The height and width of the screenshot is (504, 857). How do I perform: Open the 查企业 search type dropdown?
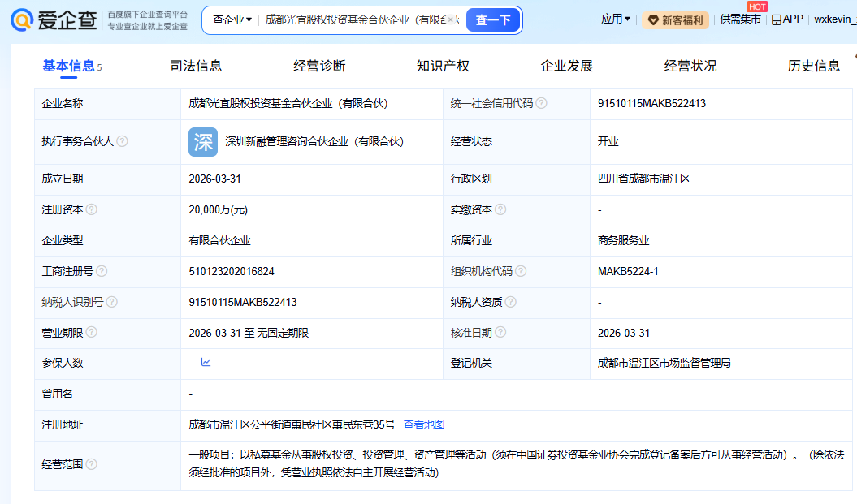[x=232, y=19]
